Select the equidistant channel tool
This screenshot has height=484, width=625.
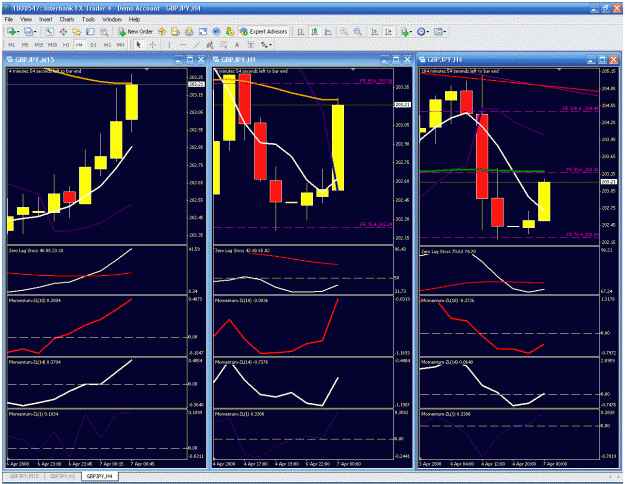coord(210,45)
